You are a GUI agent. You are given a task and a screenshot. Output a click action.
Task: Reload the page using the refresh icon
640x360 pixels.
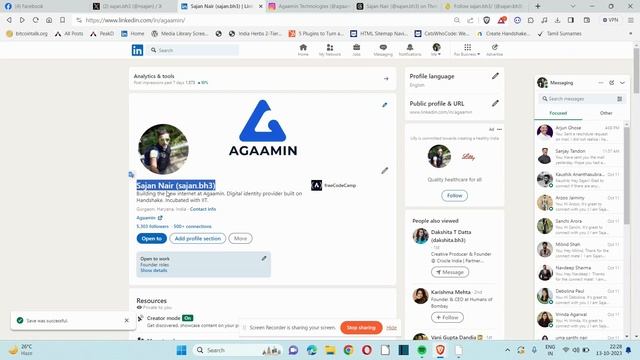click(36, 20)
